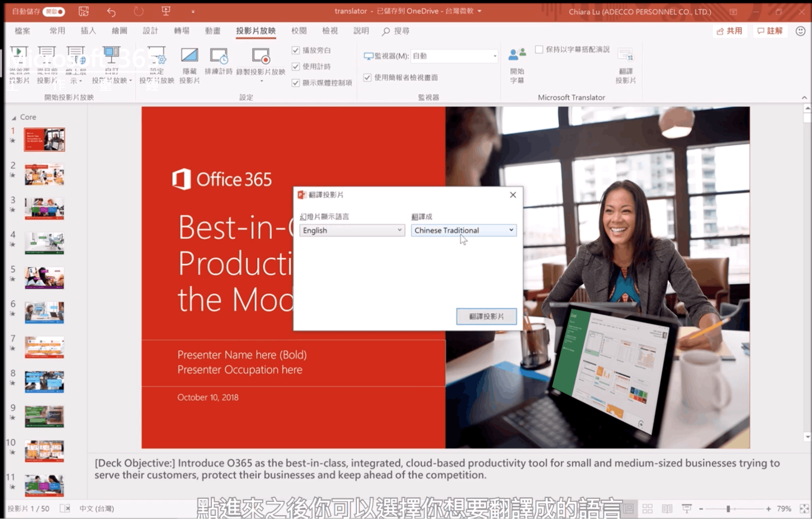This screenshot has height=519, width=812.
Task: Click the language indicator in status bar
Action: 97,508
